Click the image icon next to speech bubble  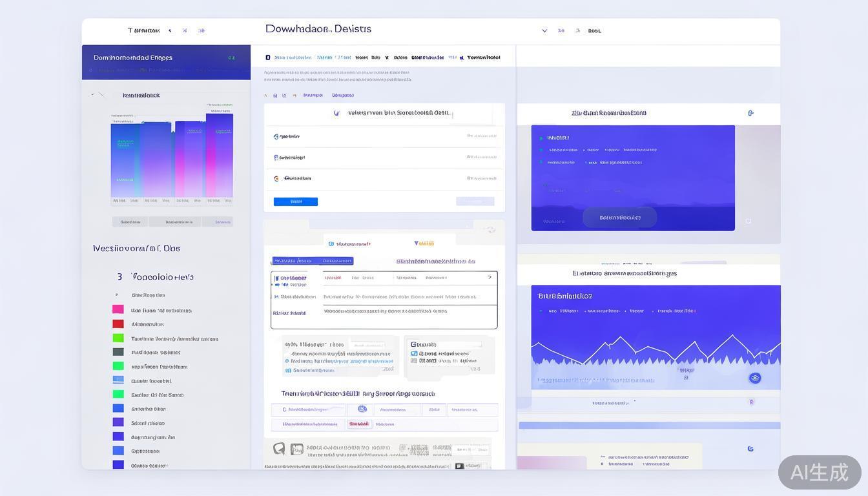(x=296, y=448)
